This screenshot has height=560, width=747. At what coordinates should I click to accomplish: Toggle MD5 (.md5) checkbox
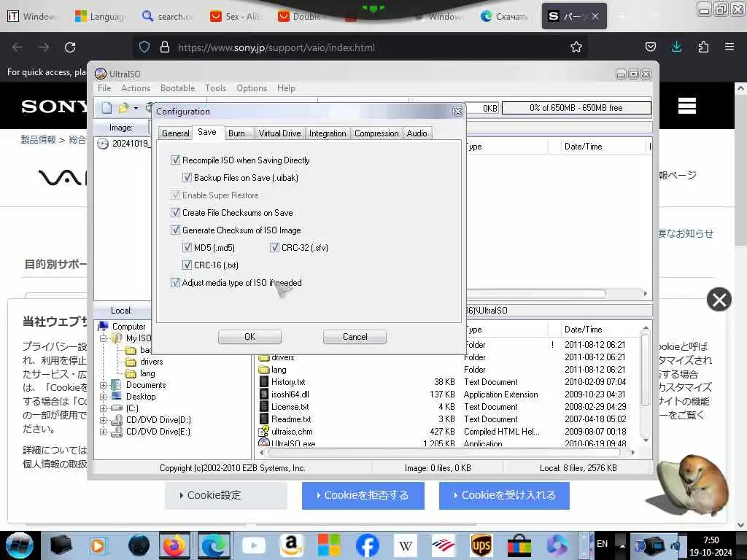(x=187, y=248)
